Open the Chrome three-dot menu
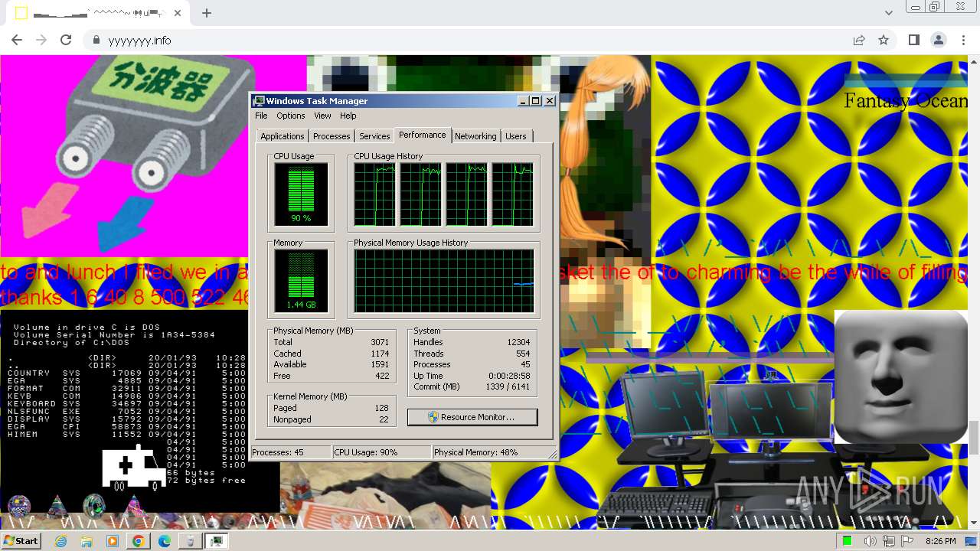This screenshot has width=980, height=551. (x=963, y=40)
